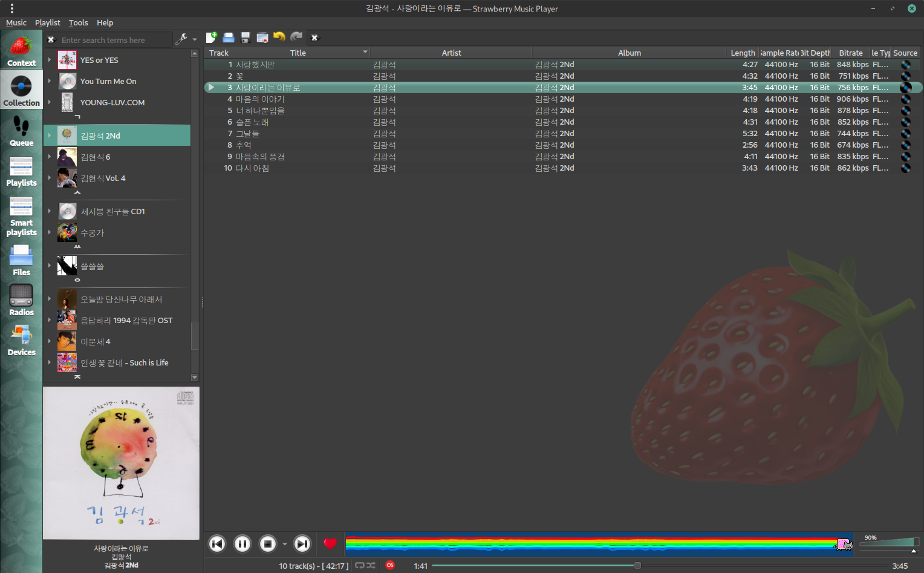Expand the 김광석 2Nd album
924x573 pixels.
pyautogui.click(x=50, y=136)
